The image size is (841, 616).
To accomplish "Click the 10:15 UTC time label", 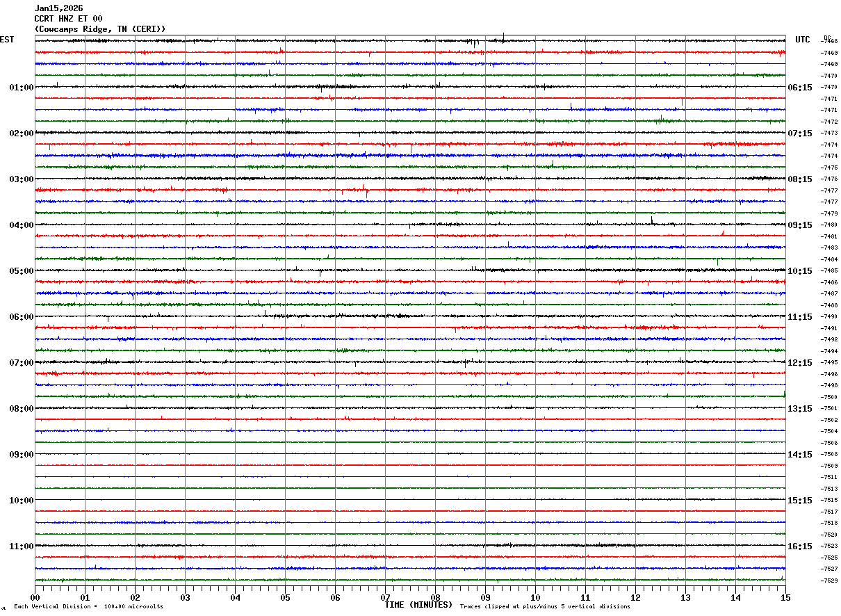I will [800, 271].
